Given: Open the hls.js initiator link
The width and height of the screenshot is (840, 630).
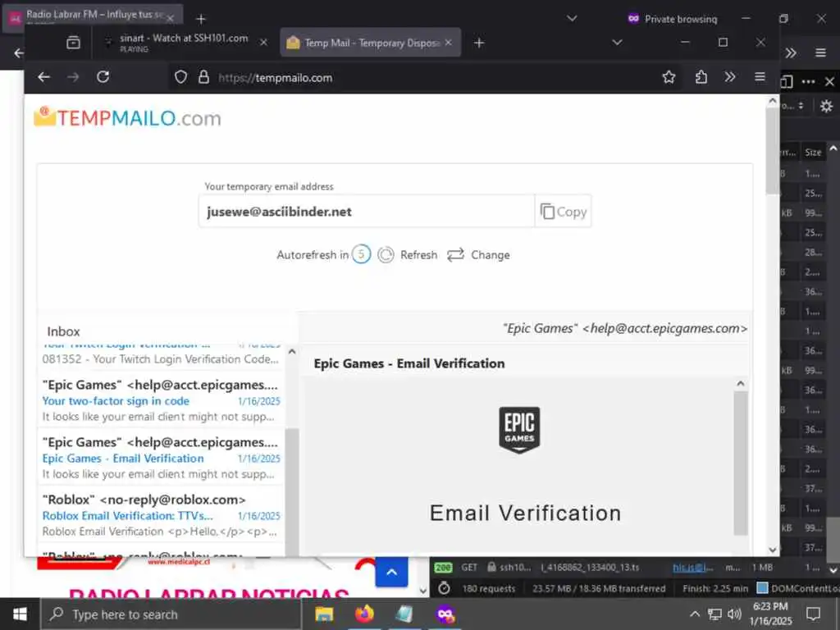Looking at the screenshot, I should (x=692, y=568).
